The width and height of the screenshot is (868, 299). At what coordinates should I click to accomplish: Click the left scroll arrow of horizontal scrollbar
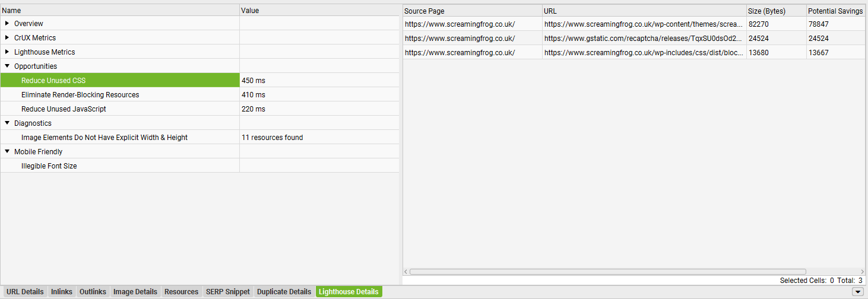(406, 272)
